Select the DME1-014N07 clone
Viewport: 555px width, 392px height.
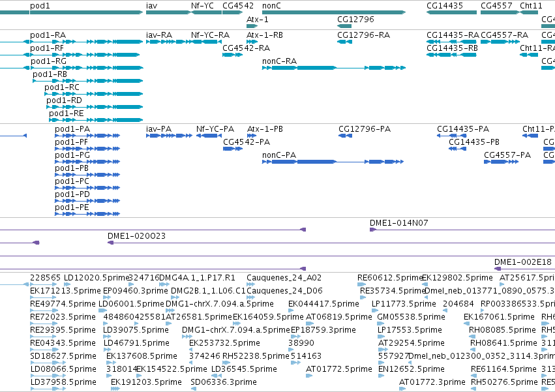point(462,230)
